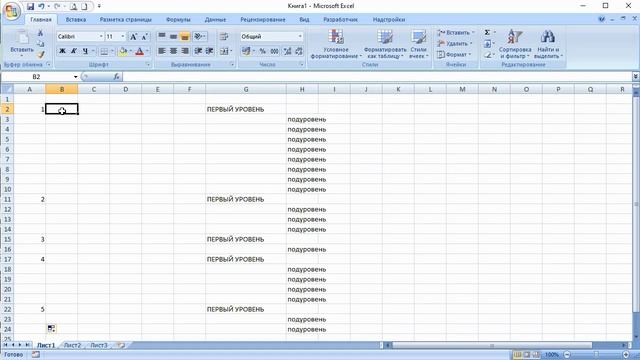This screenshot has height=360, width=640.
Task: Open the Calibri font name dropdown
Action: point(101,37)
